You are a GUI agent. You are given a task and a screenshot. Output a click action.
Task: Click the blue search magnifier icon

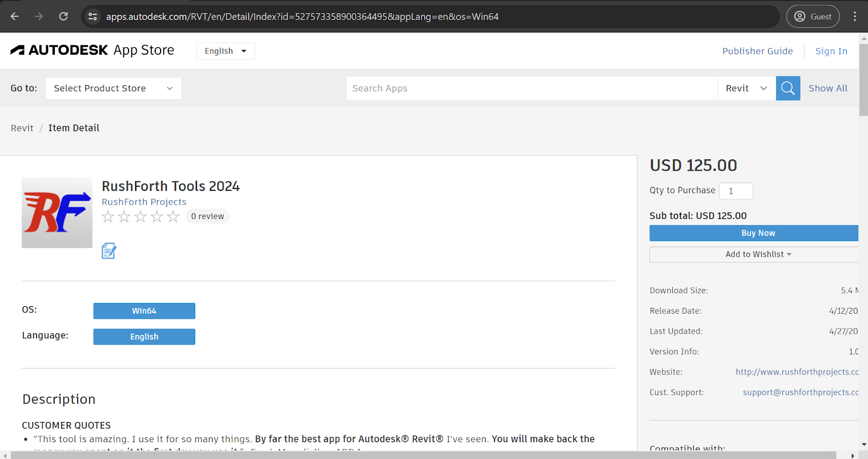click(x=788, y=88)
